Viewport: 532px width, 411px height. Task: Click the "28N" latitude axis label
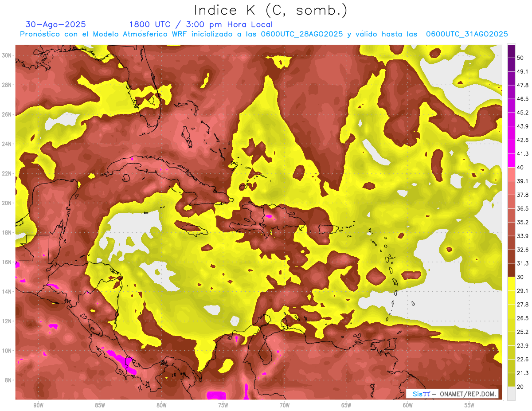pyautogui.click(x=7, y=85)
